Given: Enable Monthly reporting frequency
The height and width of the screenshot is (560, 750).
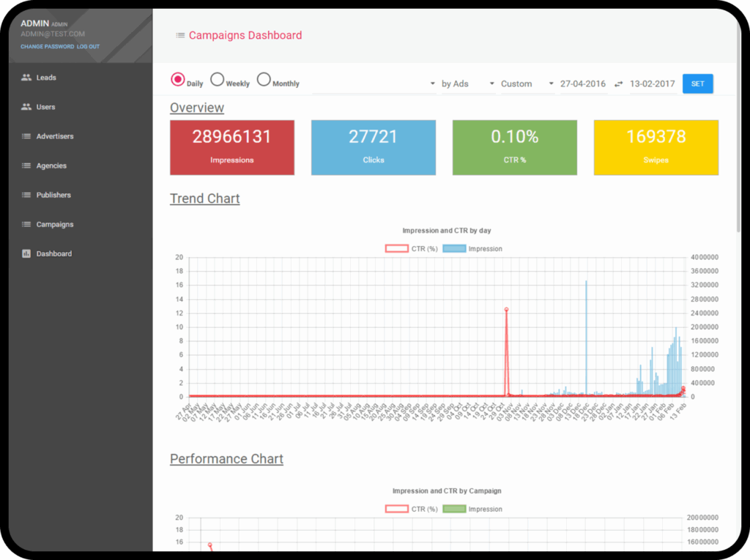Looking at the screenshot, I should pos(264,78).
